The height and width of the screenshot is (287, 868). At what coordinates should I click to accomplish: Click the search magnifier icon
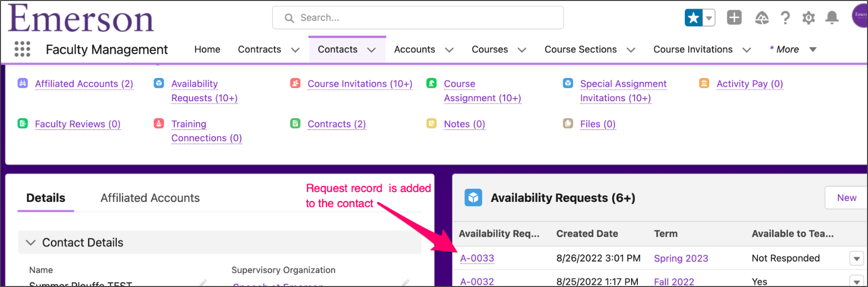289,18
